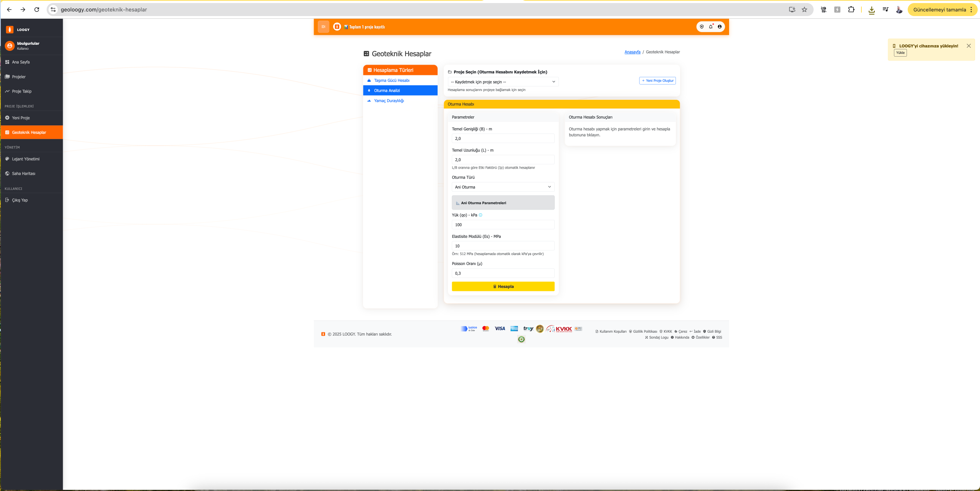Open the Oturma Türü dropdown
Viewport: 980px width, 491px height.
503,187
